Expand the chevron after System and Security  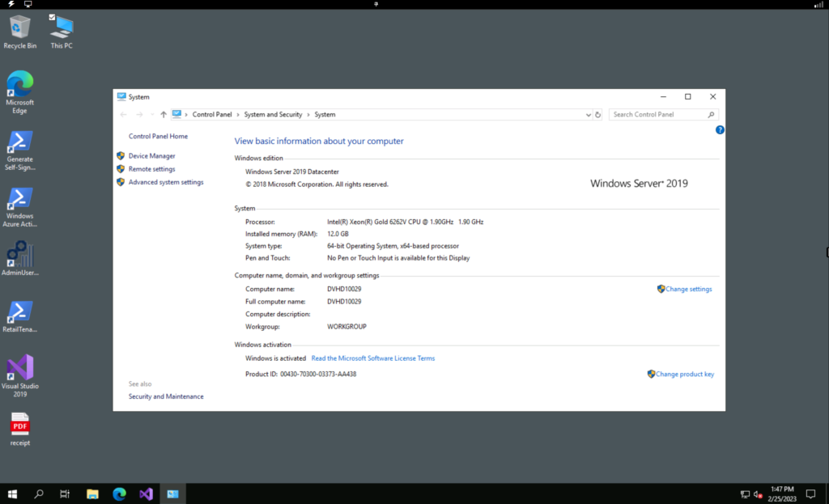308,115
